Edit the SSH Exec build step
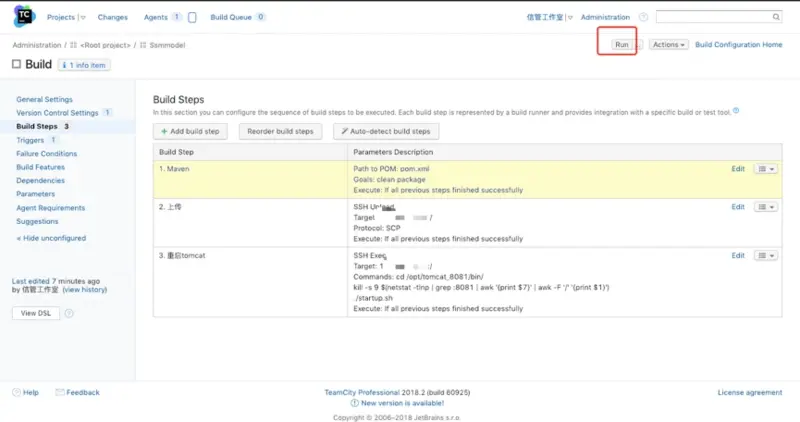800x422 pixels. [738, 256]
